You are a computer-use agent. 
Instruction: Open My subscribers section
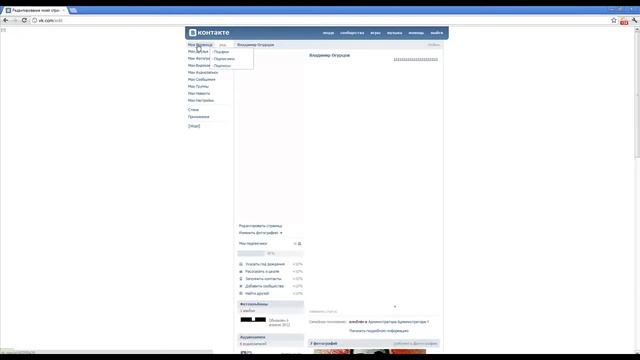(253, 244)
